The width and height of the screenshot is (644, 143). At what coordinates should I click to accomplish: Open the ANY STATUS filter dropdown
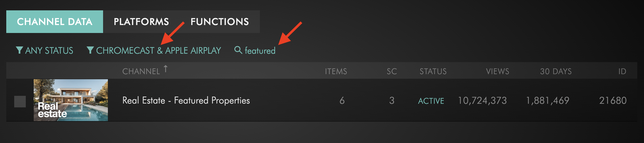coord(49,51)
